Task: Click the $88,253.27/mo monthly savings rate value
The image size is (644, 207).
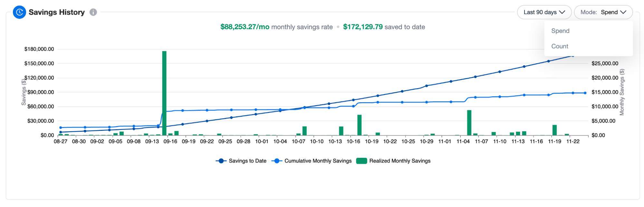Action: point(245,27)
